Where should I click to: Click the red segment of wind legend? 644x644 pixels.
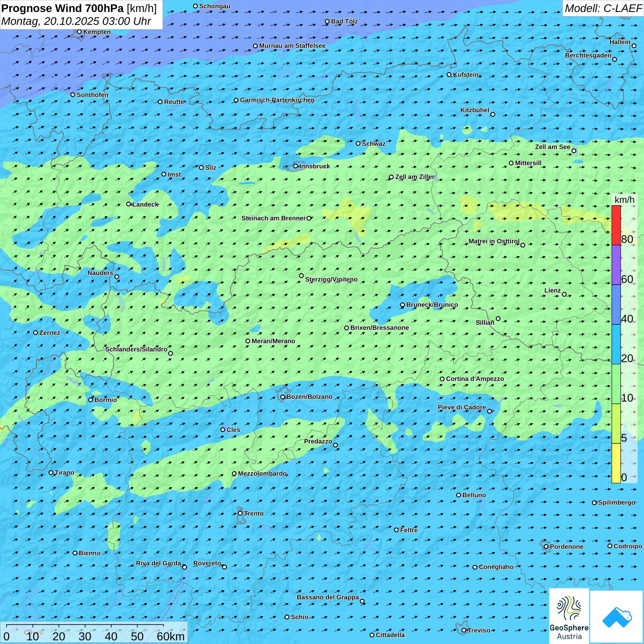tap(616, 224)
